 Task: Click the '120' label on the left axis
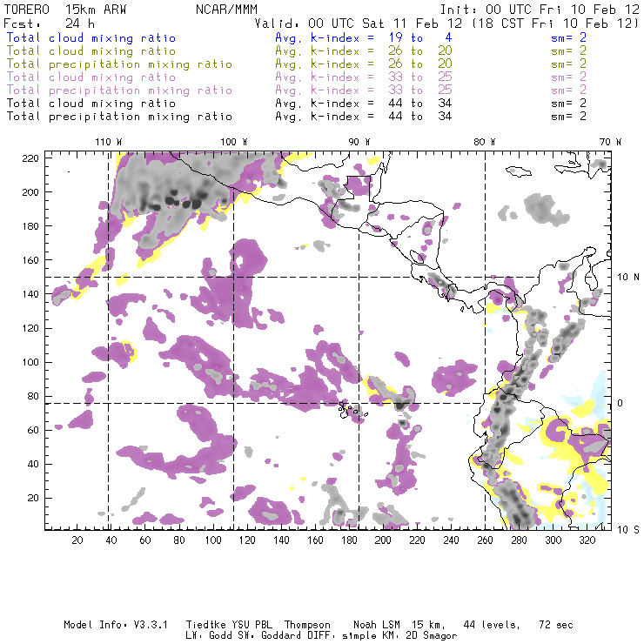tap(30, 328)
